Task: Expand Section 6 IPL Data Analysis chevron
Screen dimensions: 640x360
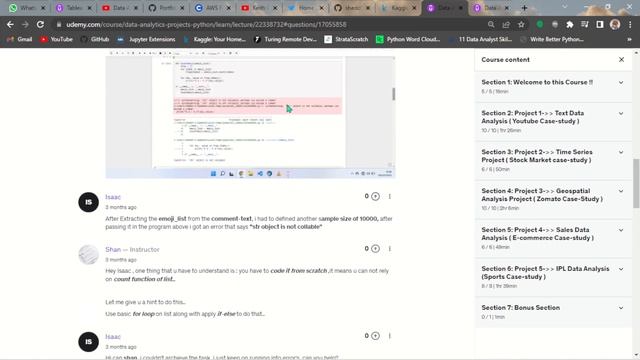Action: coord(621,269)
